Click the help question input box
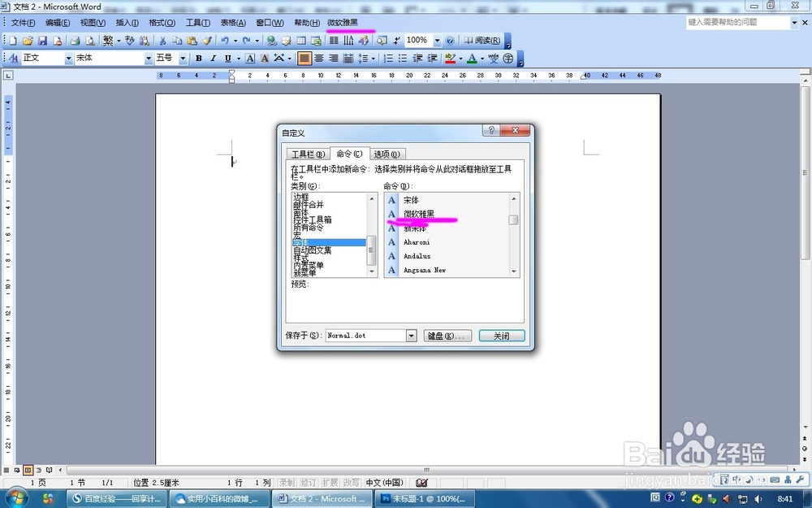The image size is (812, 508). pyautogui.click(x=738, y=22)
